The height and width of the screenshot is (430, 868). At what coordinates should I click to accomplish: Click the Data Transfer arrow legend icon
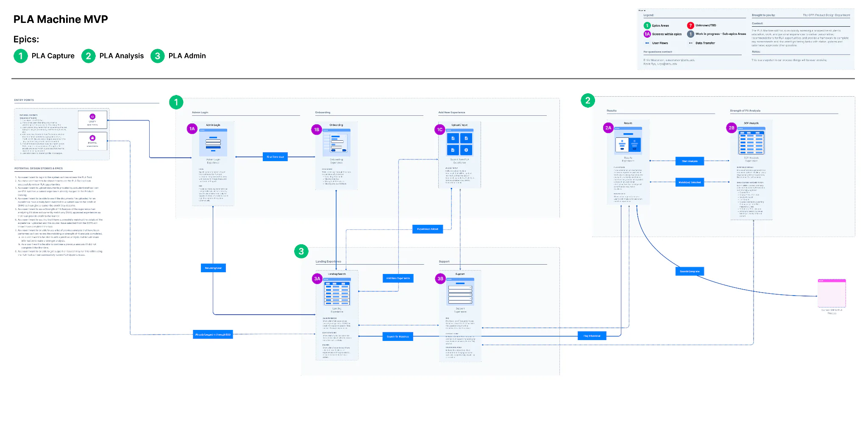tap(691, 43)
